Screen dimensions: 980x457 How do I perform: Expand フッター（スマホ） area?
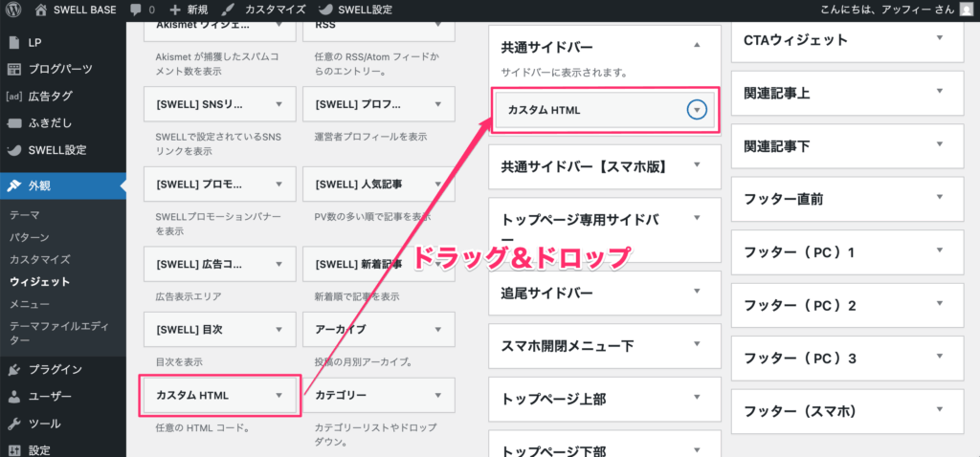tap(940, 410)
